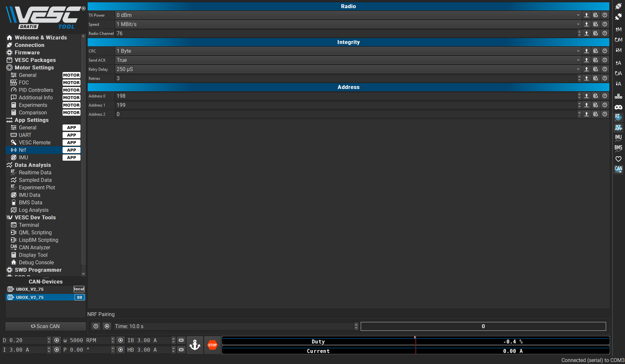Click the upload arrow icon for Address 0
The height and width of the screenshot is (364, 625).
(587, 96)
